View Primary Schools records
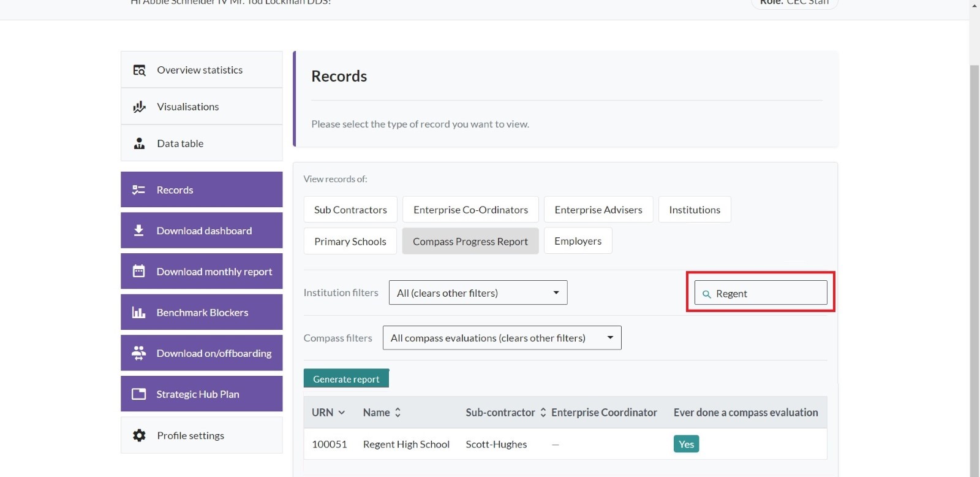This screenshot has width=980, height=477. (350, 242)
